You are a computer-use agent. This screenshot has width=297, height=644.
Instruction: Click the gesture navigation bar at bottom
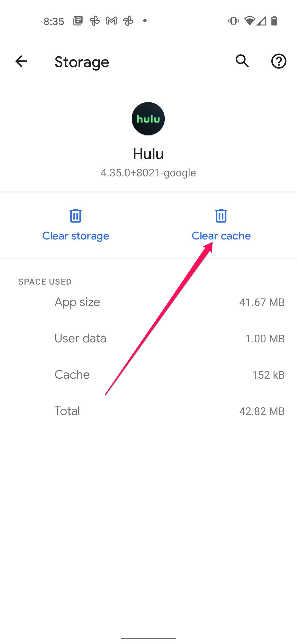click(148, 638)
